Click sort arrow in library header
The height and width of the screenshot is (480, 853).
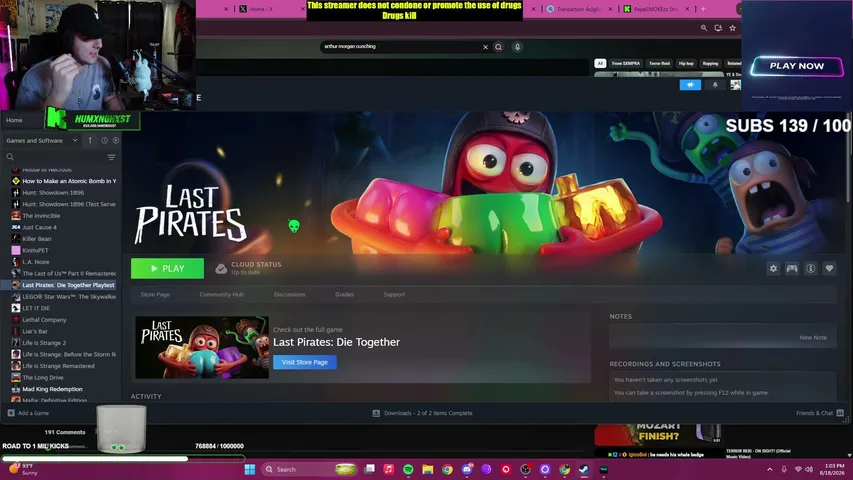coord(90,140)
